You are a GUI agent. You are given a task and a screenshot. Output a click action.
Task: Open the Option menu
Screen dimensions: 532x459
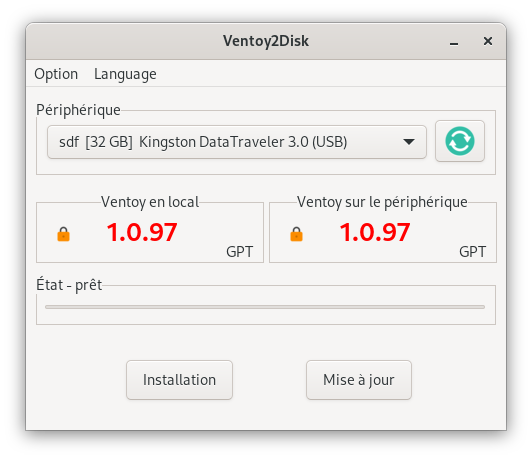click(56, 74)
